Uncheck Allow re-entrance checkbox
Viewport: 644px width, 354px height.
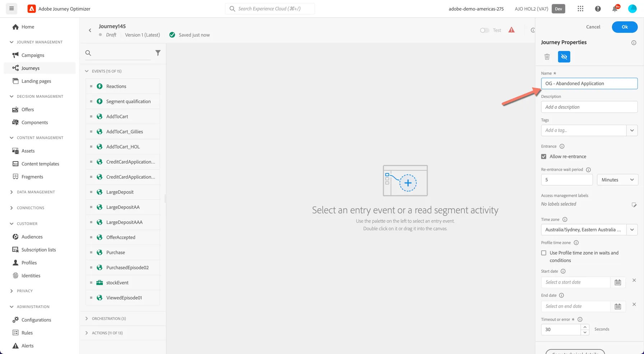tap(544, 156)
